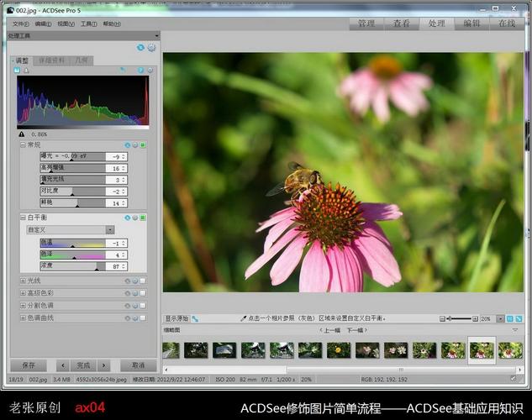This screenshot has width=532, height=420.
Task: Switch to the 编辑 mode tab
Action: (472, 24)
